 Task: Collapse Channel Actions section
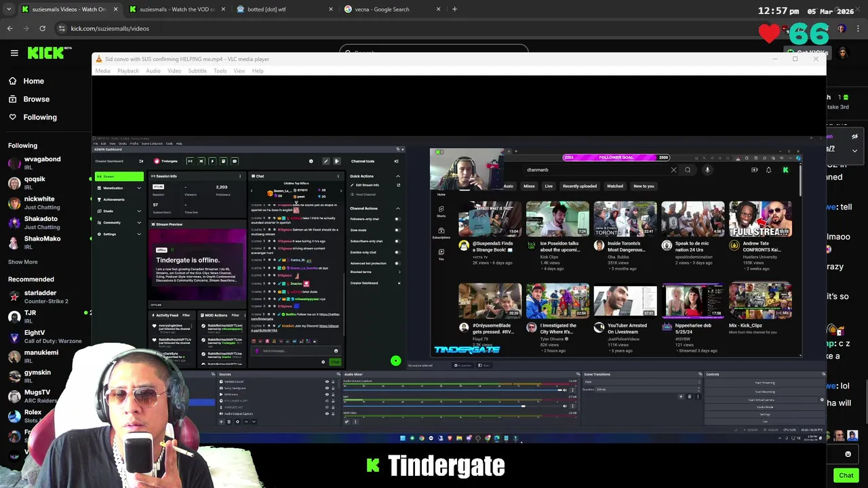398,208
